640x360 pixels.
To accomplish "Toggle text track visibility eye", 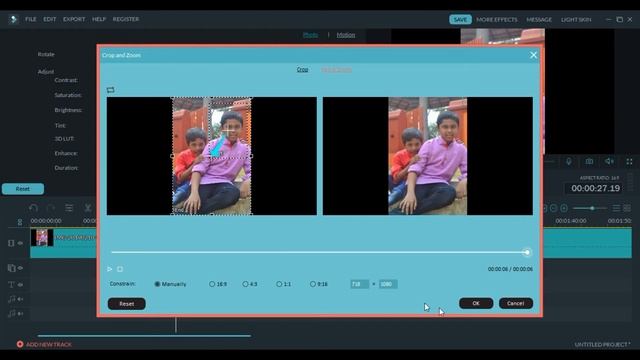I will point(20,284).
